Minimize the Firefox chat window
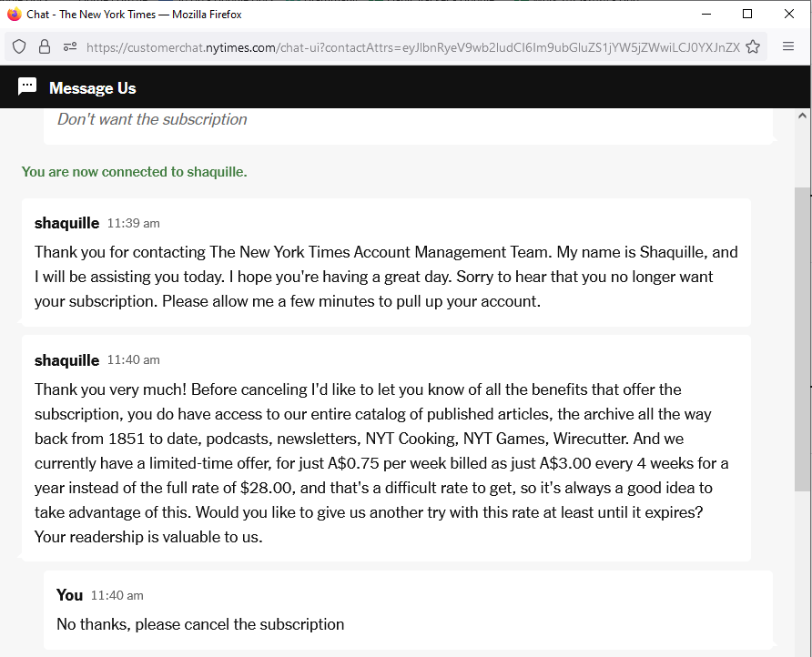This screenshot has width=812, height=657. 706,15
